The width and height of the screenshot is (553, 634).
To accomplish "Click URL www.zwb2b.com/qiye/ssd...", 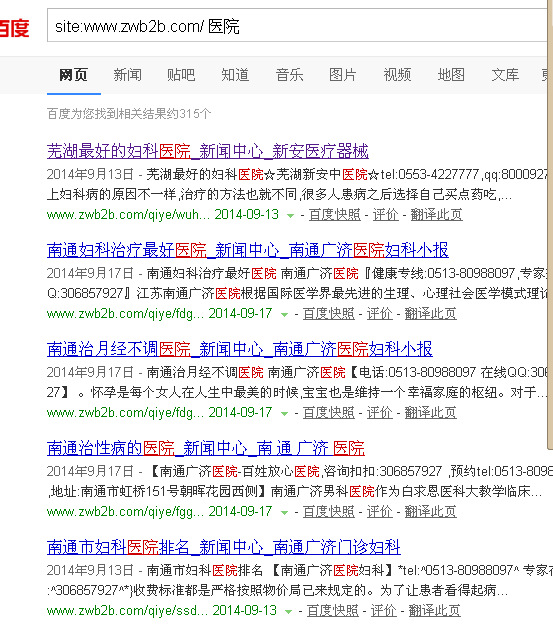I will (x=127, y=611).
